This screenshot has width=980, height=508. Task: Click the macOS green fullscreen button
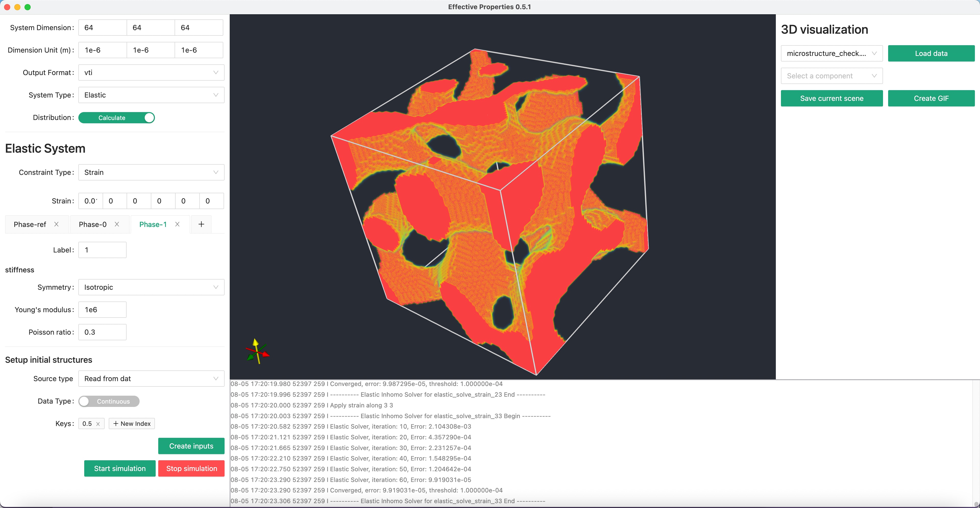point(27,7)
